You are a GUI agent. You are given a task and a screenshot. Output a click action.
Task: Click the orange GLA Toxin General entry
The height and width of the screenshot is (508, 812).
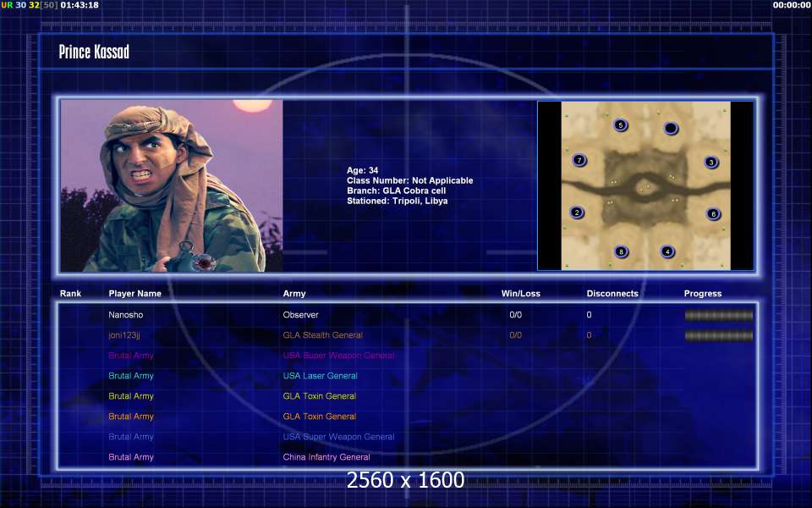click(x=320, y=417)
